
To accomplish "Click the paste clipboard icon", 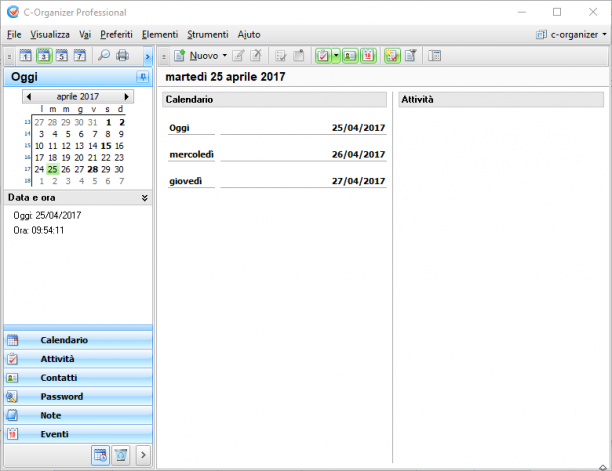I will tap(299, 55).
